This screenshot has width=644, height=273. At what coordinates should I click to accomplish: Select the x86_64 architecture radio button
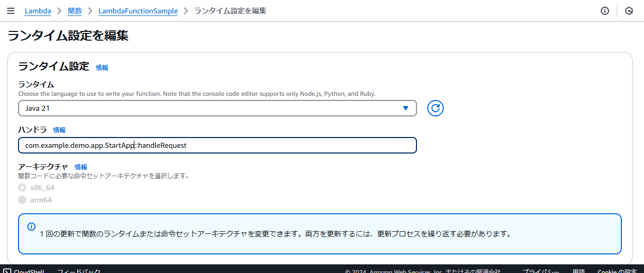coord(22,187)
